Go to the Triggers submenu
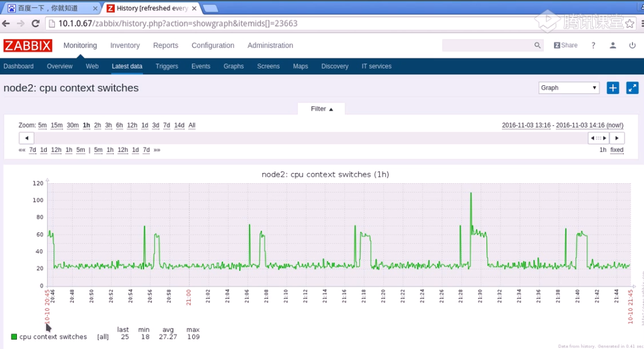Image resolution: width=644 pixels, height=349 pixels. (x=167, y=66)
